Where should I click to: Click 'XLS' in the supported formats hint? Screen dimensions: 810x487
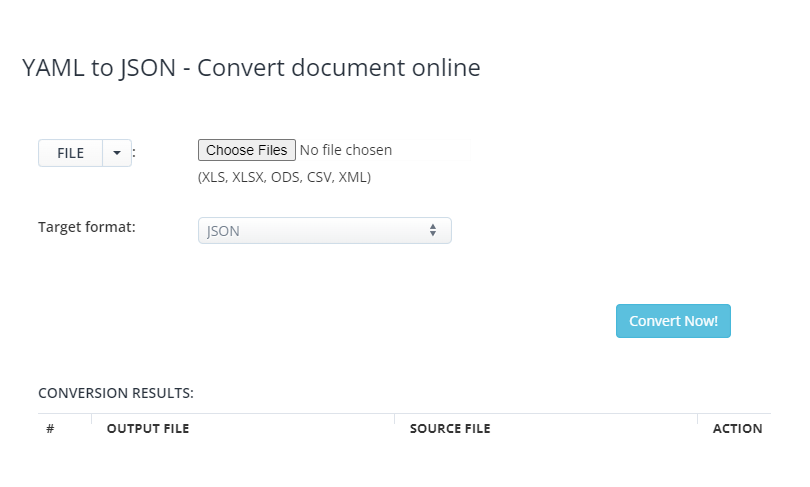click(x=214, y=177)
